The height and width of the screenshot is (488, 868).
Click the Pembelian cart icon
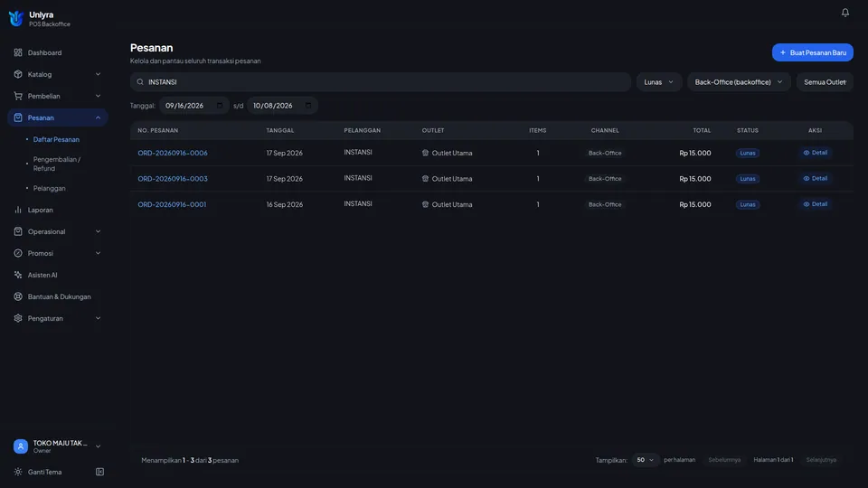click(18, 96)
